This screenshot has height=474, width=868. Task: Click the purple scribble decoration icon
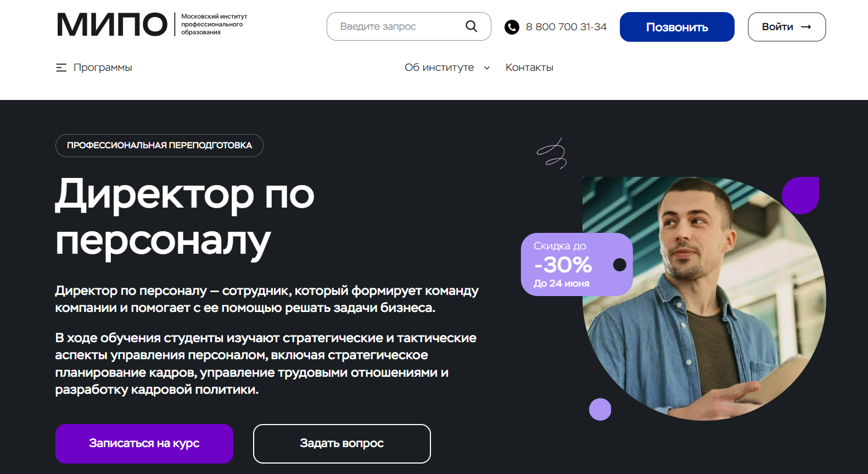[552, 153]
